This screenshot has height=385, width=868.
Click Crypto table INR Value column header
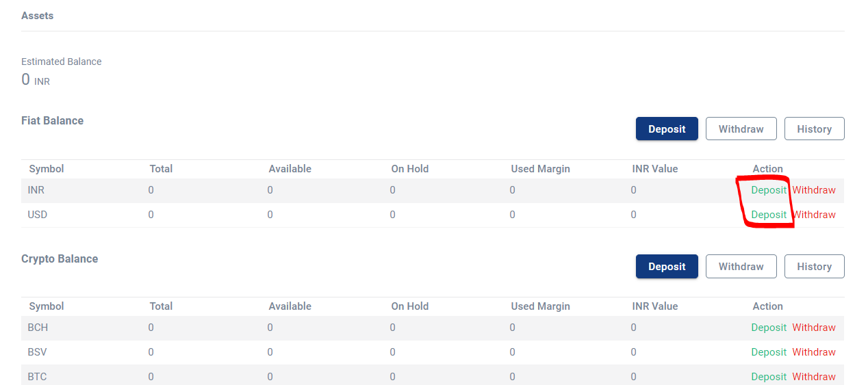(x=655, y=306)
